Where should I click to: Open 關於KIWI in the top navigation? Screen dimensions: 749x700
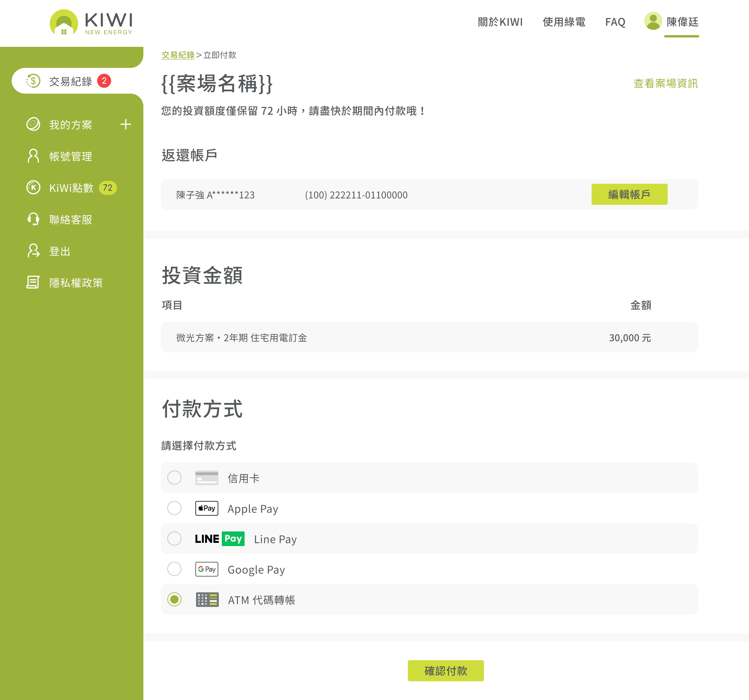pyautogui.click(x=500, y=22)
